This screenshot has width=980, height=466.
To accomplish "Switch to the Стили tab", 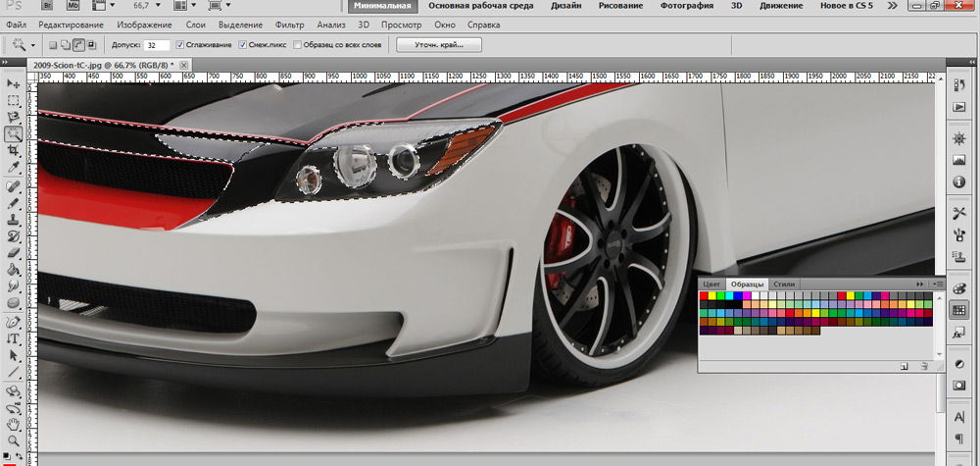I will (x=785, y=284).
